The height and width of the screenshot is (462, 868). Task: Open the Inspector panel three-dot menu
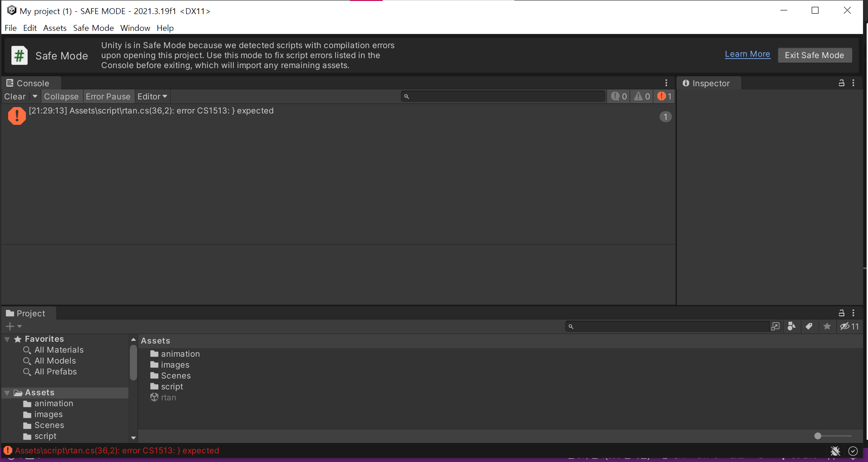click(853, 83)
